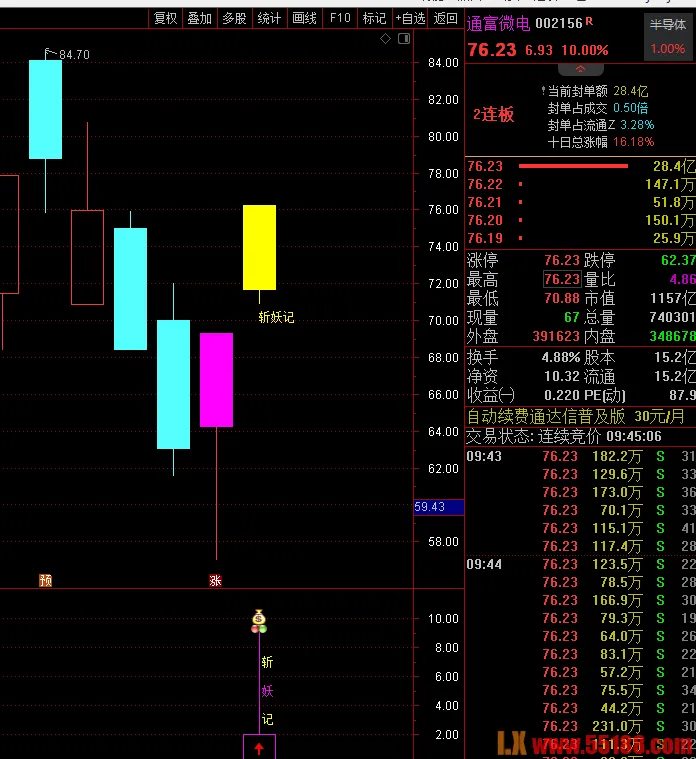Click bid price 76.22 row
Viewport: 696px width, 759px height.
(580, 184)
